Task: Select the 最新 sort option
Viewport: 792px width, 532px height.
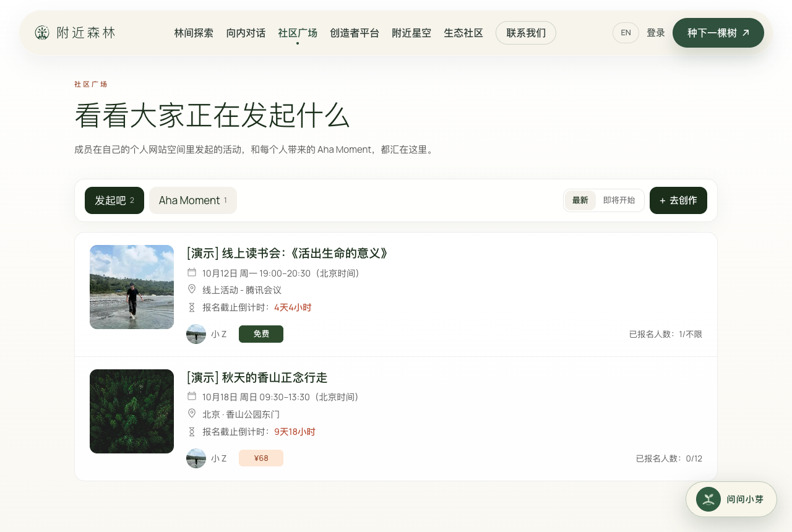Action: tap(580, 200)
